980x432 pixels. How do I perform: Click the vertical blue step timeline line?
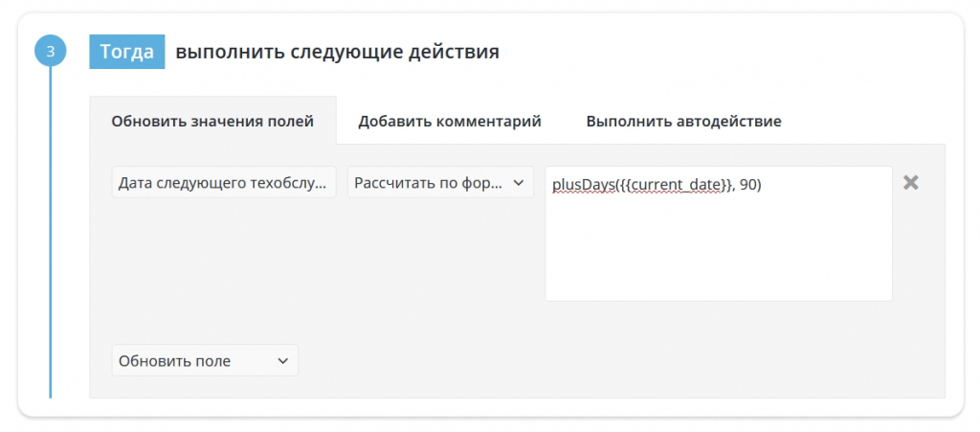(x=50, y=239)
